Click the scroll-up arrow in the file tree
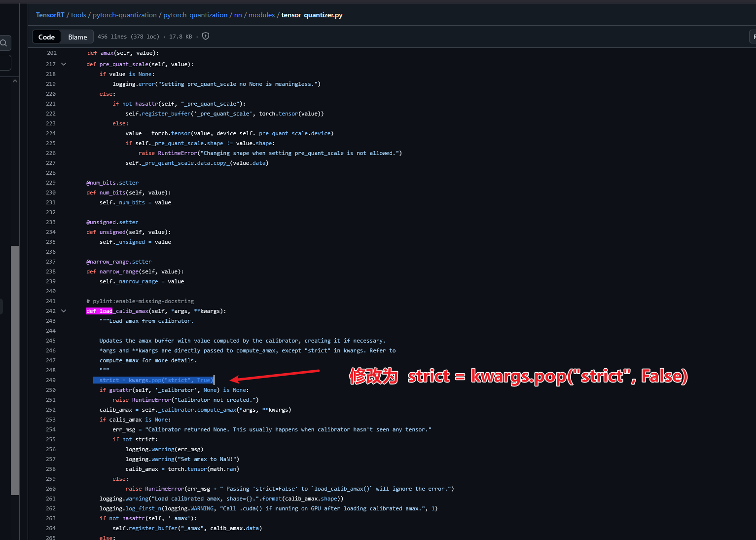 (x=15, y=81)
